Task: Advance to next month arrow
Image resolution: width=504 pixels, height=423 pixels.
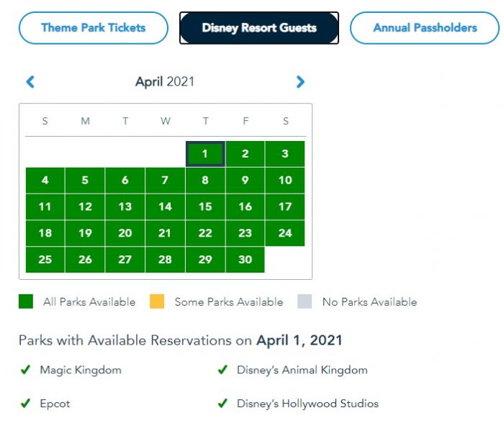Action: point(300,82)
